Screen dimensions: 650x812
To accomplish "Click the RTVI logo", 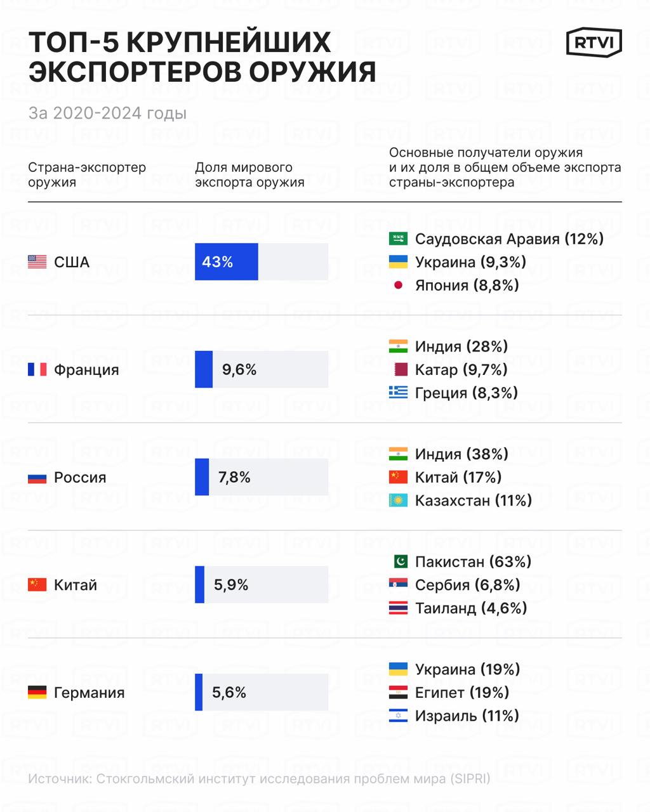I will [x=594, y=43].
